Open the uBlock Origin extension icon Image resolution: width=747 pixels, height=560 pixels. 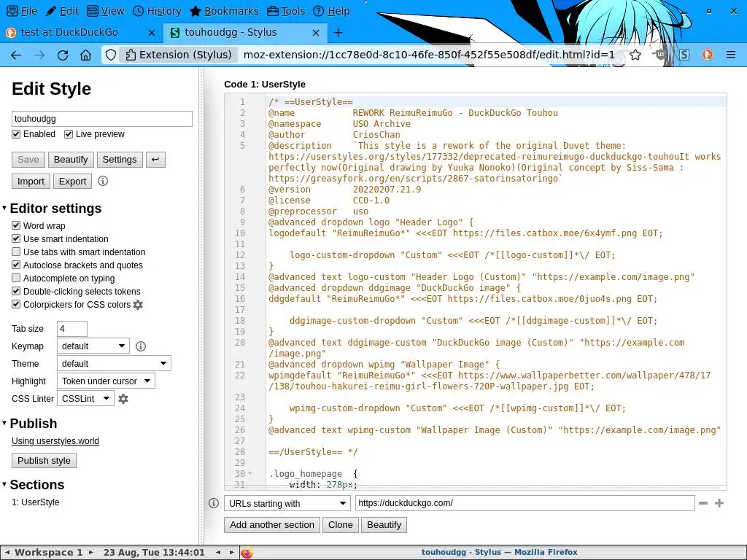click(660, 55)
